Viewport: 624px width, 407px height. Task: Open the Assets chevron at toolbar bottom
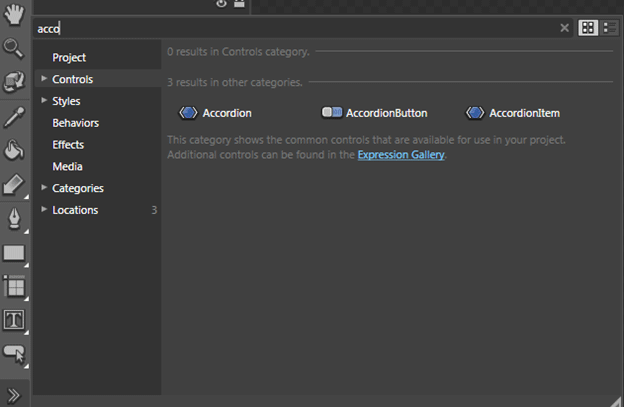coord(14,395)
